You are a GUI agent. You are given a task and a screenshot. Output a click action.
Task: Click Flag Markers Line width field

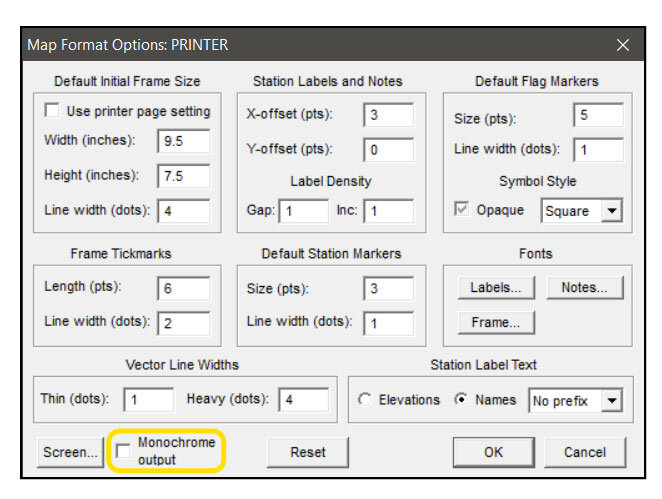pos(598,150)
